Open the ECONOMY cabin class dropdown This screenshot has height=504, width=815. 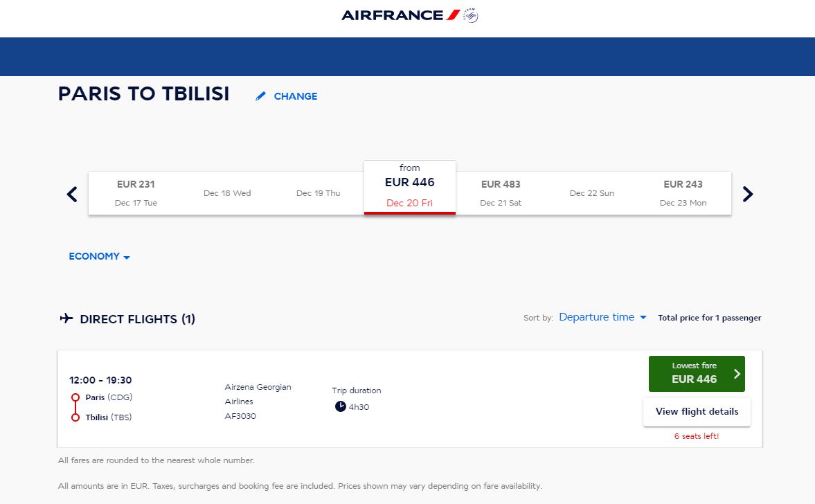coord(99,256)
